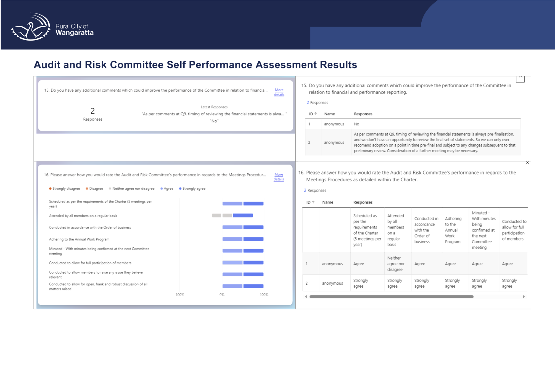Image resolution: width=555 pixels, height=392 pixels.
Task: Click the Name column header in question 16 table
Action: click(328, 202)
